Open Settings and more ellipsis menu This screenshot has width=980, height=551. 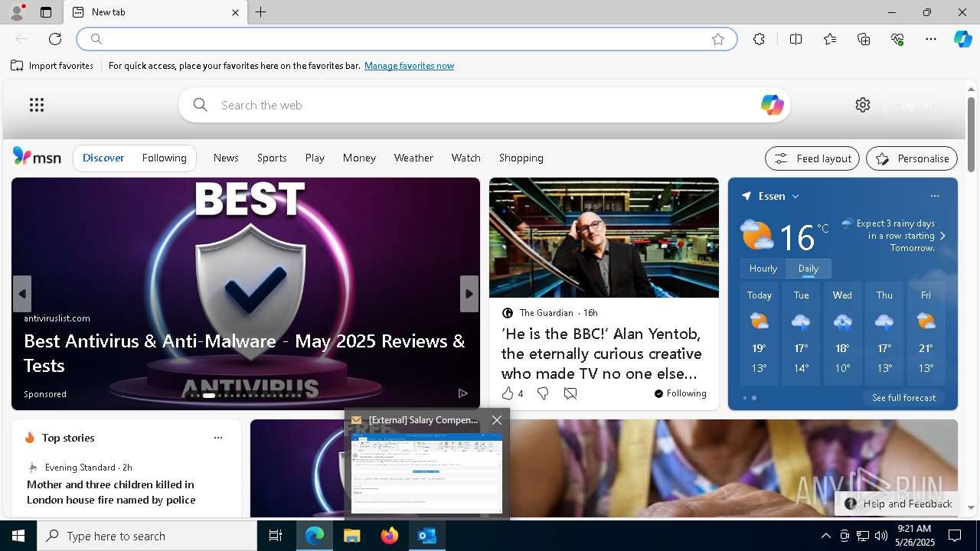pyautogui.click(x=931, y=39)
